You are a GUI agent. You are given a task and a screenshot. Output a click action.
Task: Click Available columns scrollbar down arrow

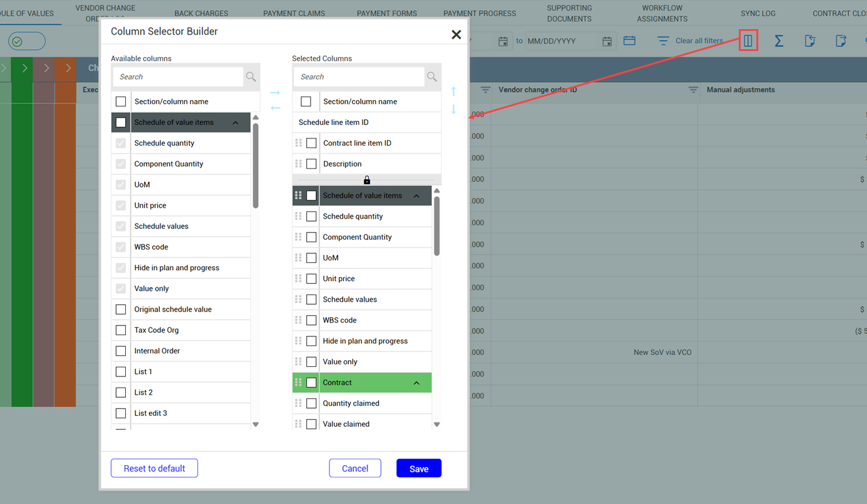point(256,424)
